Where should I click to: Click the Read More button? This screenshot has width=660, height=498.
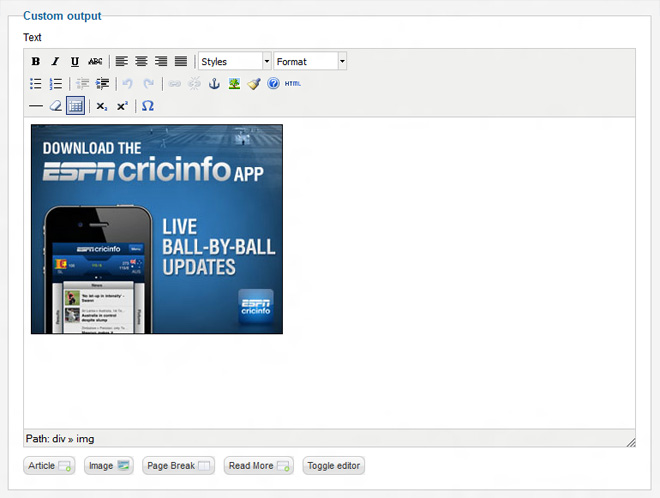click(x=259, y=466)
